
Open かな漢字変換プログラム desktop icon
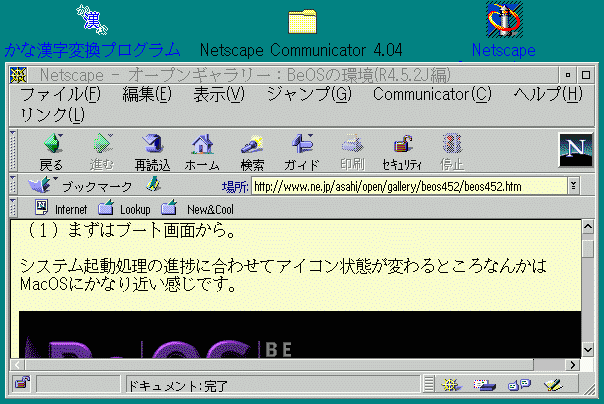[92, 31]
